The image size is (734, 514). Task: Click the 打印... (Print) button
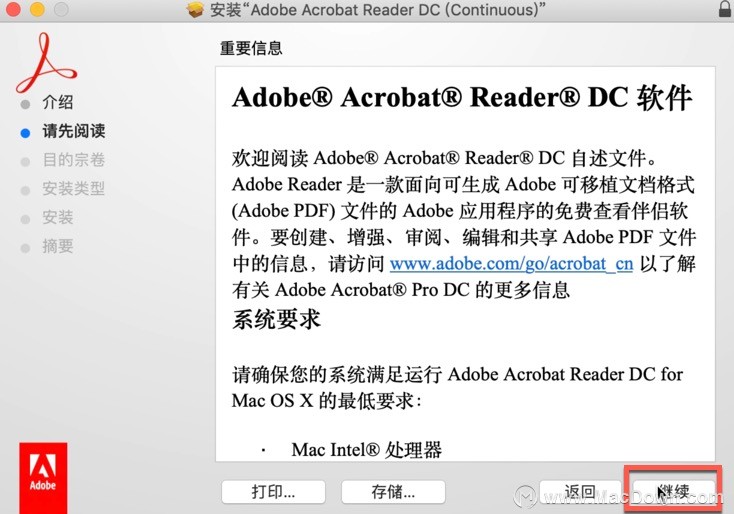point(273,492)
